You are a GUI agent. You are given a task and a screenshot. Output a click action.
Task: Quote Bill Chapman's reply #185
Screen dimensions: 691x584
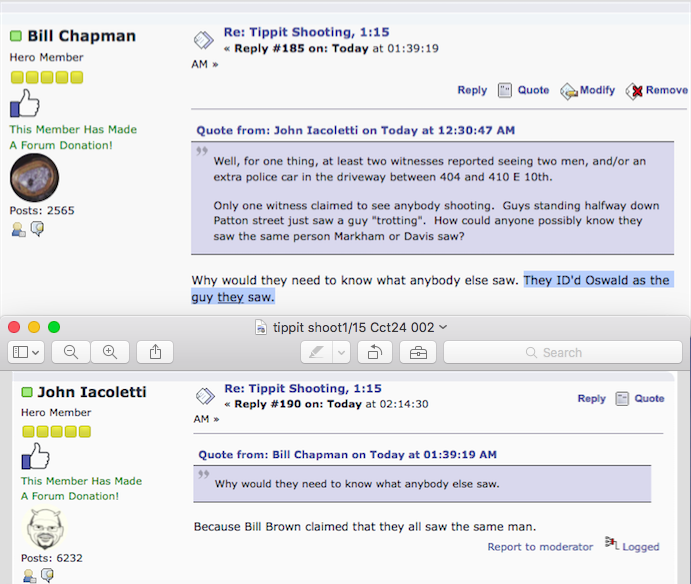click(x=533, y=90)
